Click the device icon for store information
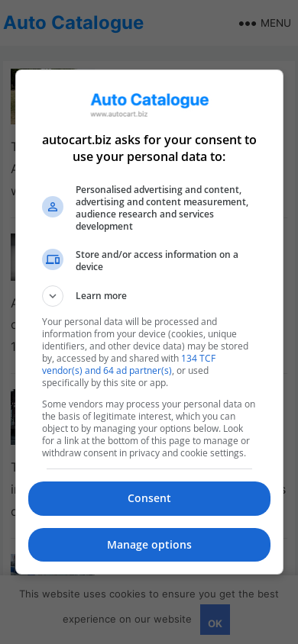The width and height of the screenshot is (298, 644). [53, 259]
